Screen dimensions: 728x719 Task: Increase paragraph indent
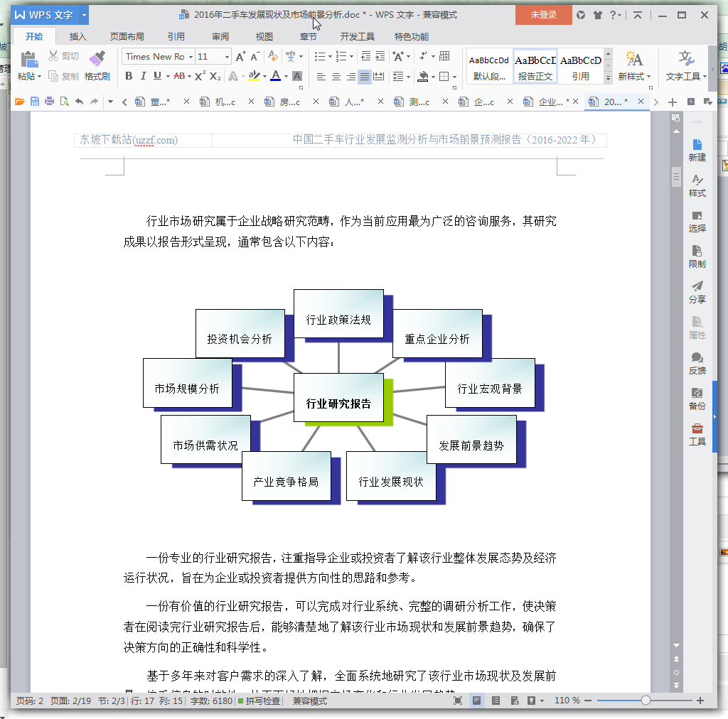(380, 57)
